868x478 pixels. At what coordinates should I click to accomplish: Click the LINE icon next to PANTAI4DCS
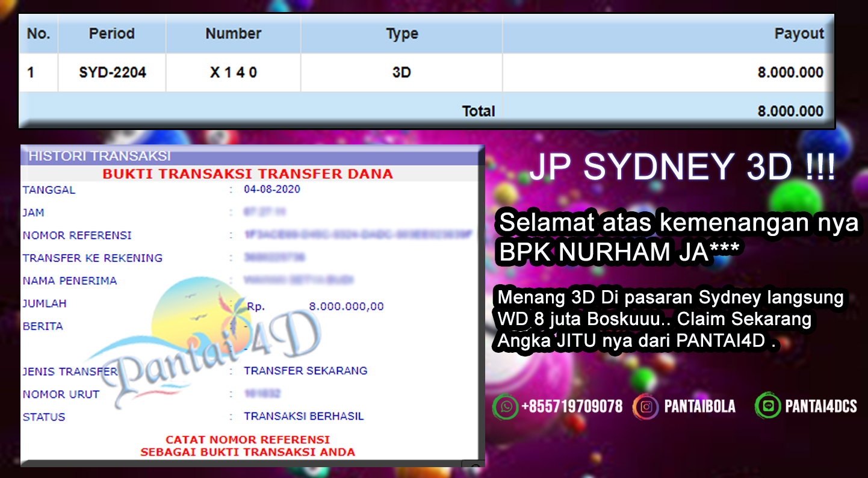point(767,406)
